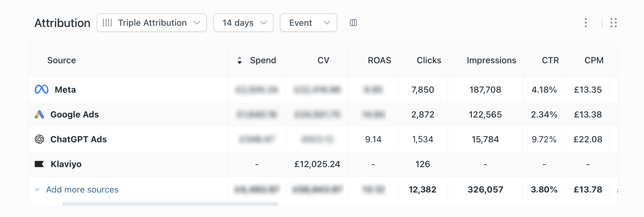Click ChatGPT Ads impressions value 15,784
The width and height of the screenshot is (644, 217).
[x=485, y=139]
